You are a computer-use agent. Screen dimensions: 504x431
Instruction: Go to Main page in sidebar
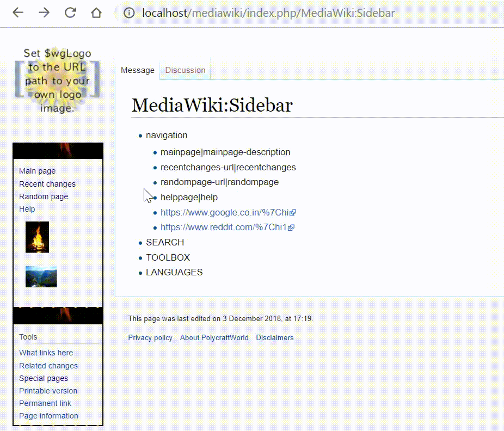(x=38, y=171)
